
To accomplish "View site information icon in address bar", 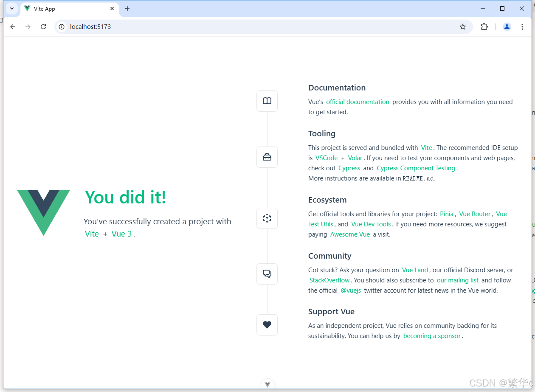I will pos(62,27).
